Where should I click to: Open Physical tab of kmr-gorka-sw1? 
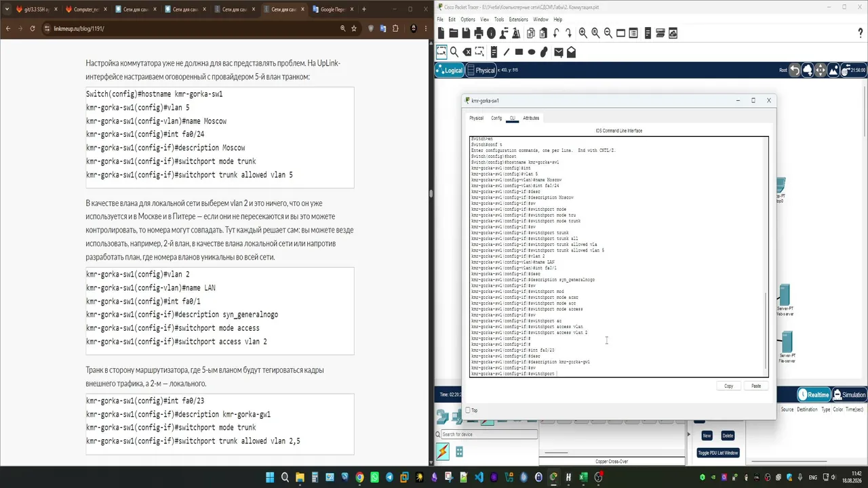point(476,118)
